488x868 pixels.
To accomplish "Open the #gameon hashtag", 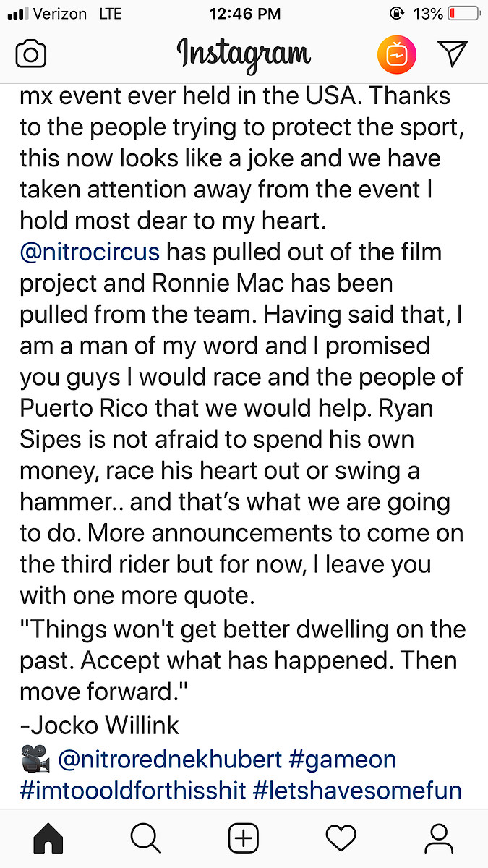I will click(343, 759).
